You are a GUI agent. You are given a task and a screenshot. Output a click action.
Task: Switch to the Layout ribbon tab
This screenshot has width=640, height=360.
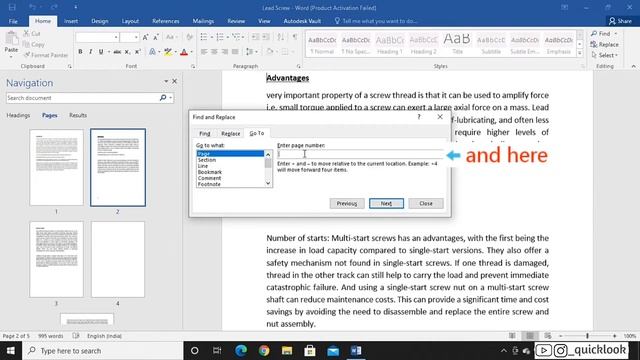point(130,21)
